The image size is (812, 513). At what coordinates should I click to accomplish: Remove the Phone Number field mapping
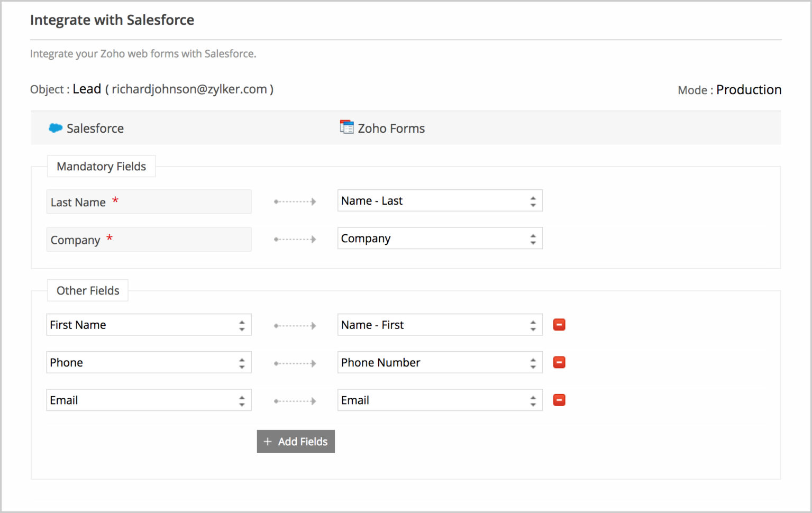[559, 362]
